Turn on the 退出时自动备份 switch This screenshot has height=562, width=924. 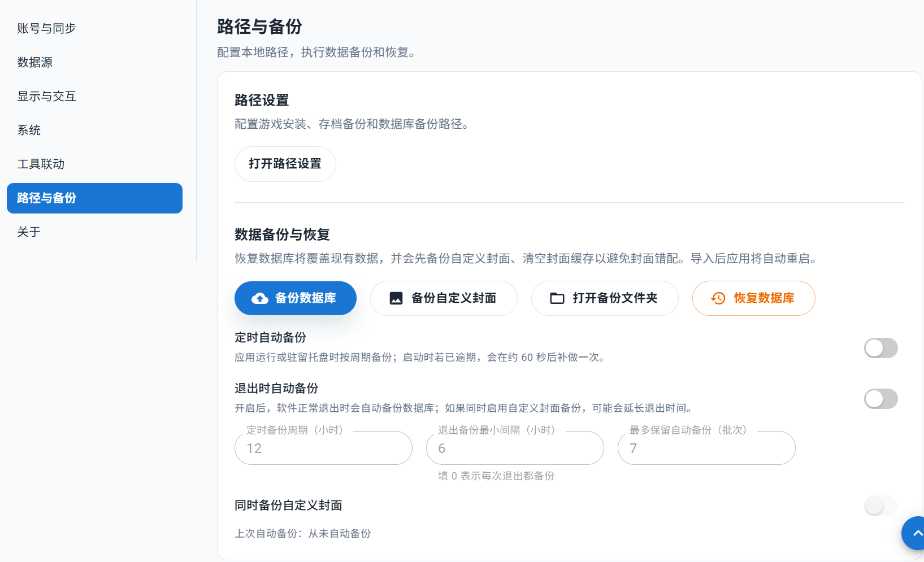click(x=880, y=399)
